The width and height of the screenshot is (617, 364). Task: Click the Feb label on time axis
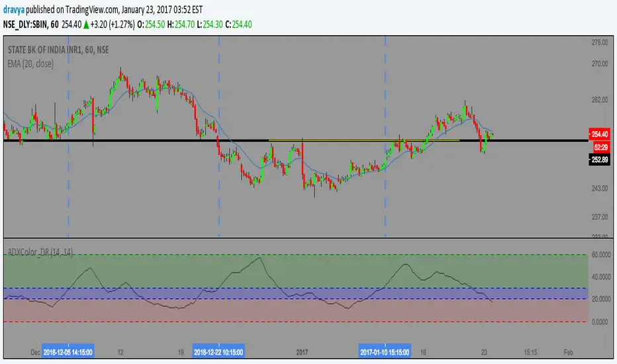click(568, 352)
